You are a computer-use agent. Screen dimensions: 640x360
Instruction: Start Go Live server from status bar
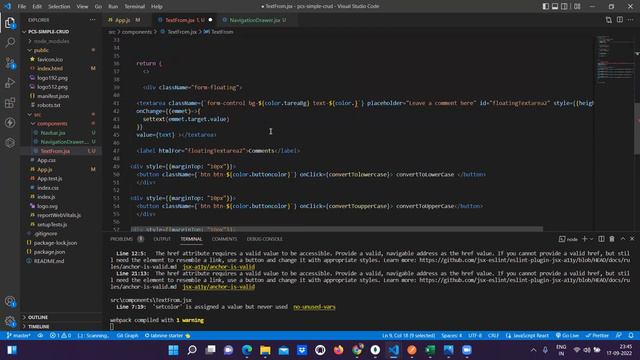point(567,336)
